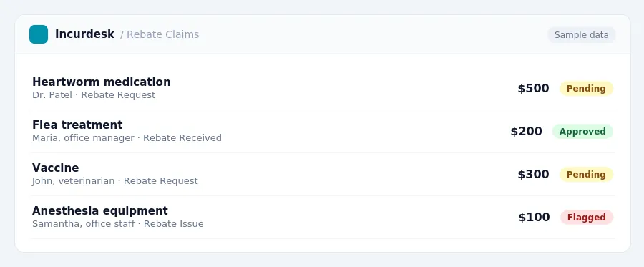
Task: Click Dr. Patel Rebate Request subtitle
Action: pos(94,95)
